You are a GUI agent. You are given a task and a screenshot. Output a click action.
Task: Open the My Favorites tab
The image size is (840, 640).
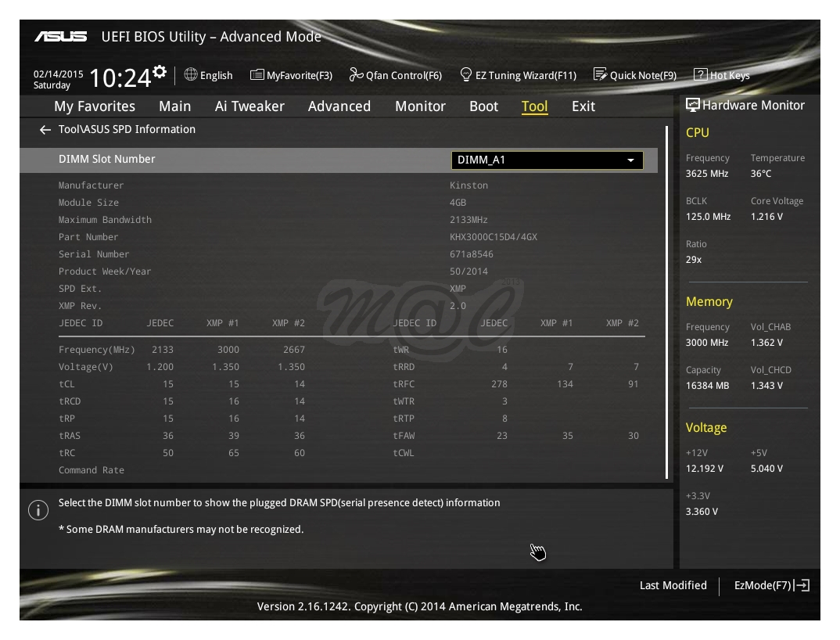coord(95,106)
